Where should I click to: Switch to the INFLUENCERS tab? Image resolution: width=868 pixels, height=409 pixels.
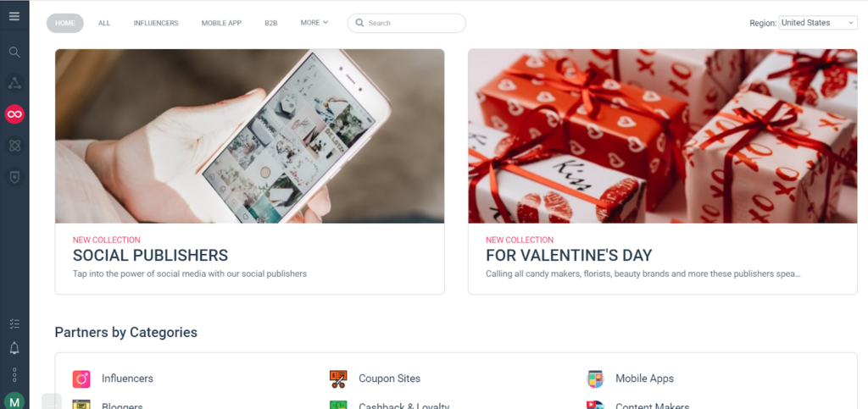[156, 23]
